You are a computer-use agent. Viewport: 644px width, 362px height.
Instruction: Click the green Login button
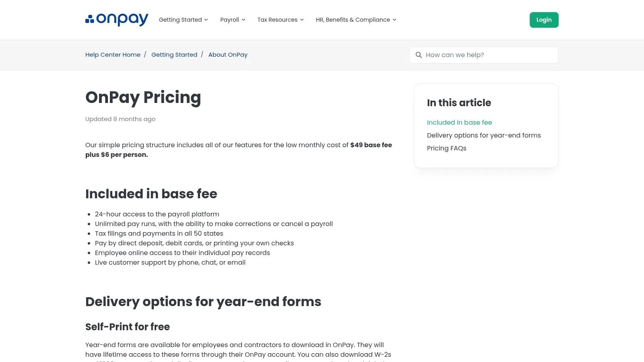(544, 20)
